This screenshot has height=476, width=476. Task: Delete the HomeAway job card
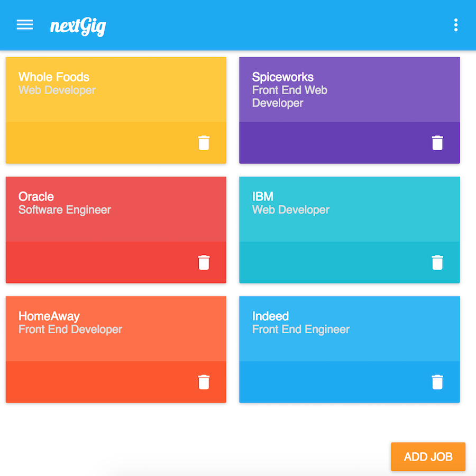pos(204,382)
